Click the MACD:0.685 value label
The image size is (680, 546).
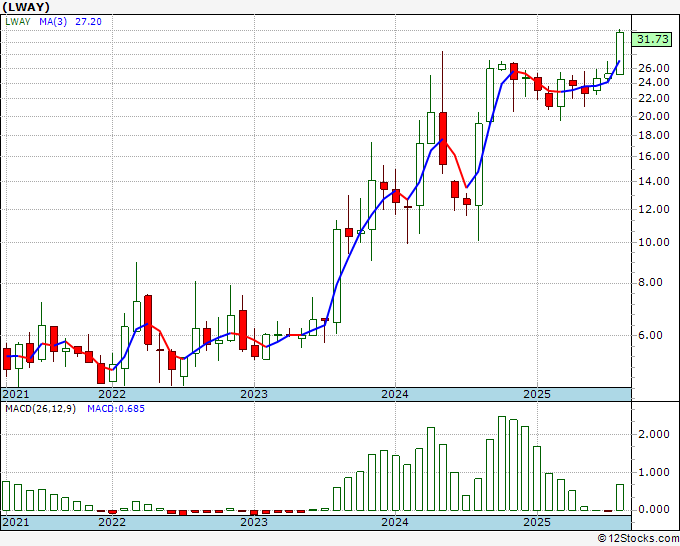click(x=116, y=409)
